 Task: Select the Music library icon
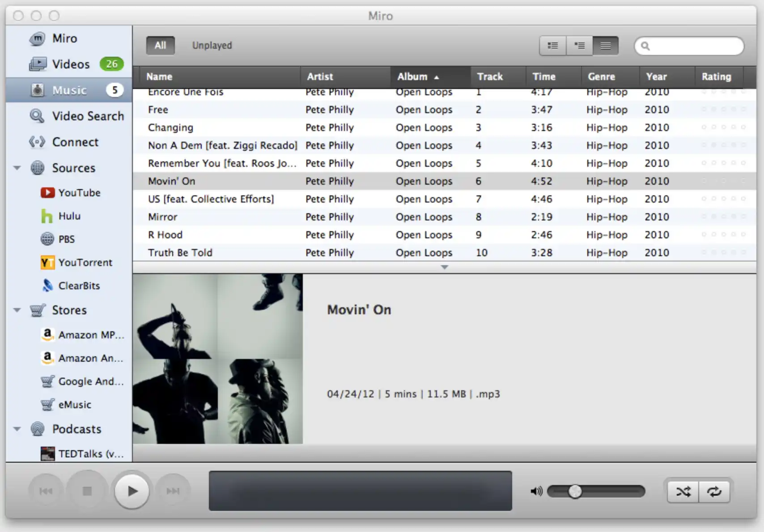[38, 90]
